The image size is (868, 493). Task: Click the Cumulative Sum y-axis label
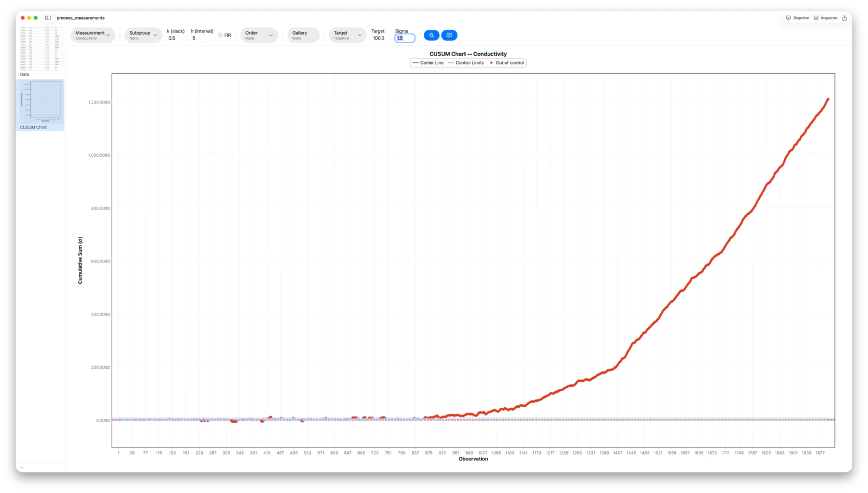tap(80, 260)
